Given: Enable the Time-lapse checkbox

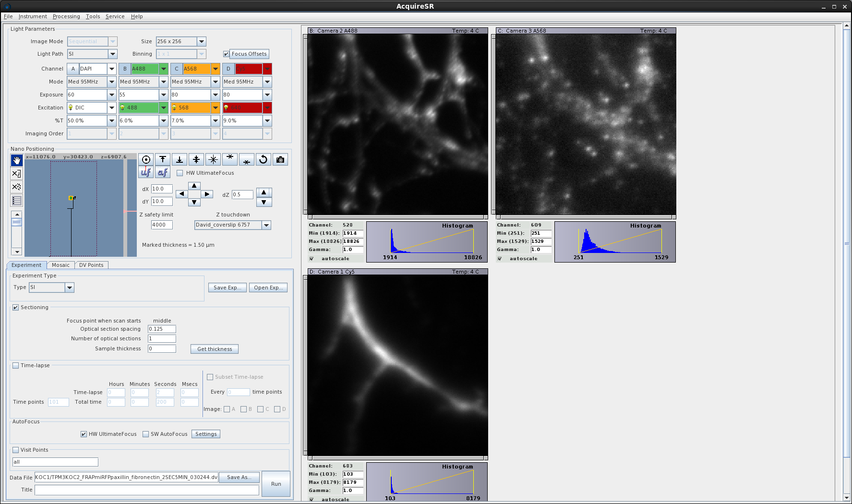Looking at the screenshot, I should click(x=16, y=365).
